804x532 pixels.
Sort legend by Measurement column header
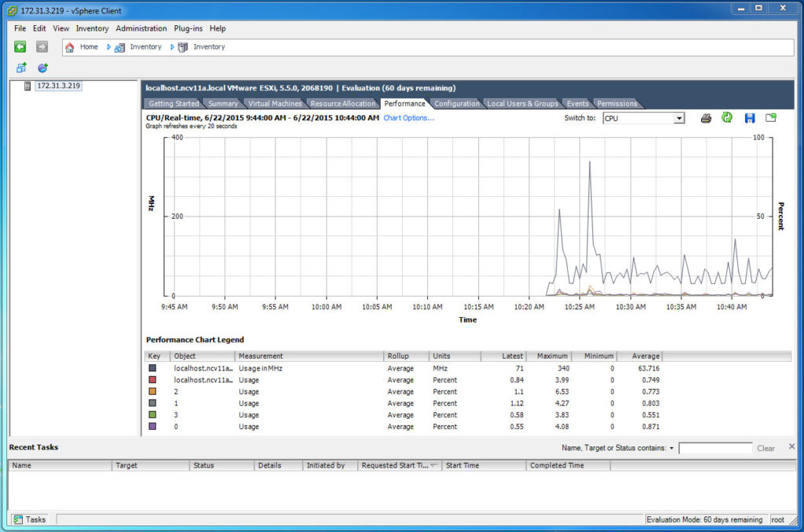pyautogui.click(x=309, y=355)
